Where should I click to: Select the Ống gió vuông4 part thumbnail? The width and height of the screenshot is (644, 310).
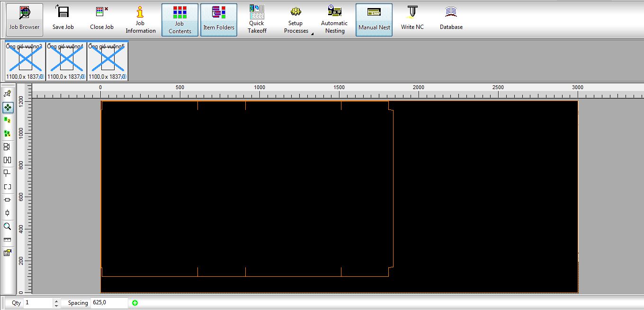click(66, 61)
